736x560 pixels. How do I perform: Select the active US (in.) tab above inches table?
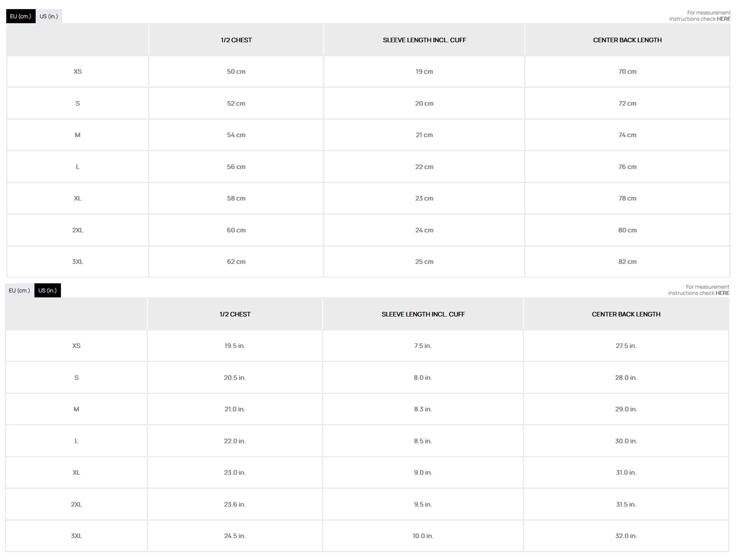[x=47, y=290]
